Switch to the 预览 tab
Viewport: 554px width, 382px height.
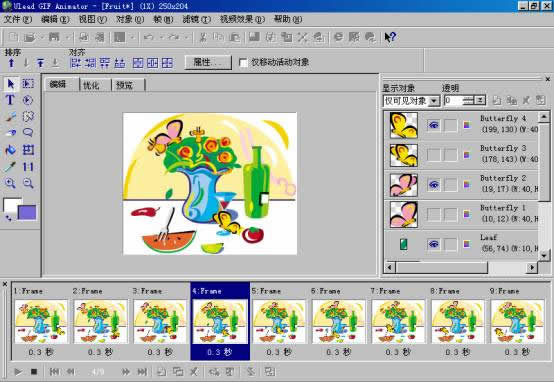pos(128,85)
